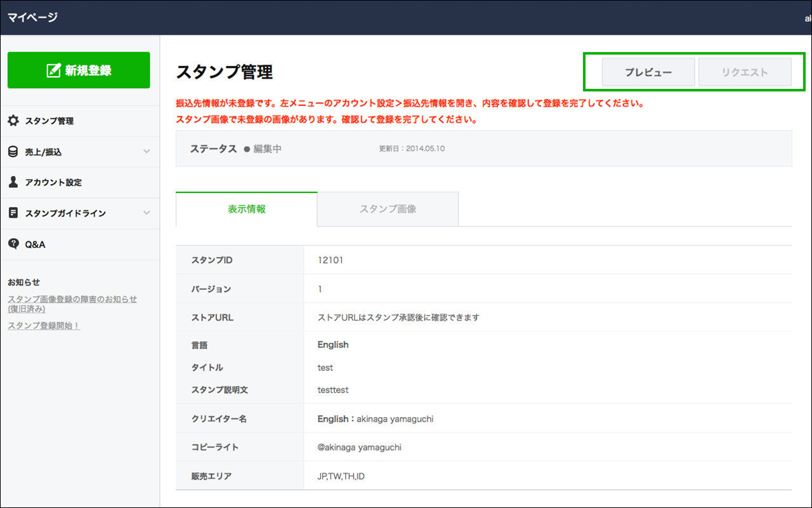Click the green 新規登録 button
812x508 pixels.
click(x=79, y=70)
